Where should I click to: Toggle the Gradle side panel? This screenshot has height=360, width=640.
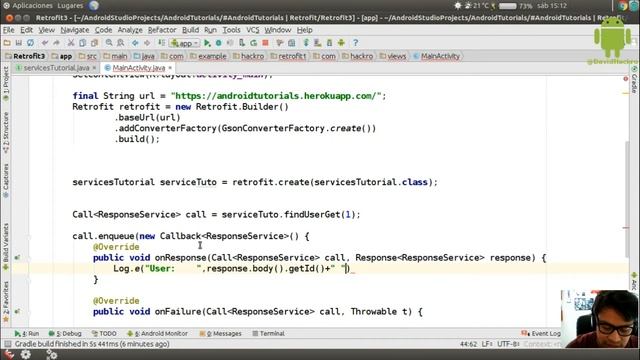[x=634, y=80]
